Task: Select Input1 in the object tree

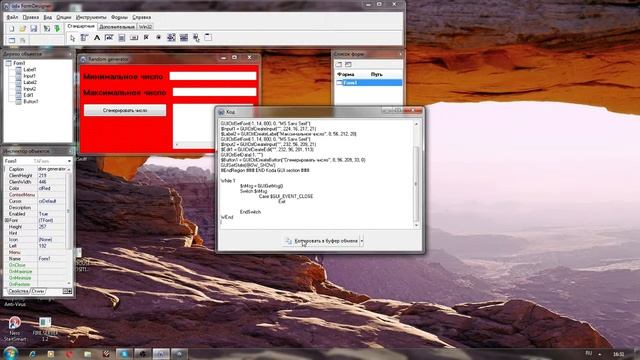Action: pyautogui.click(x=29, y=76)
